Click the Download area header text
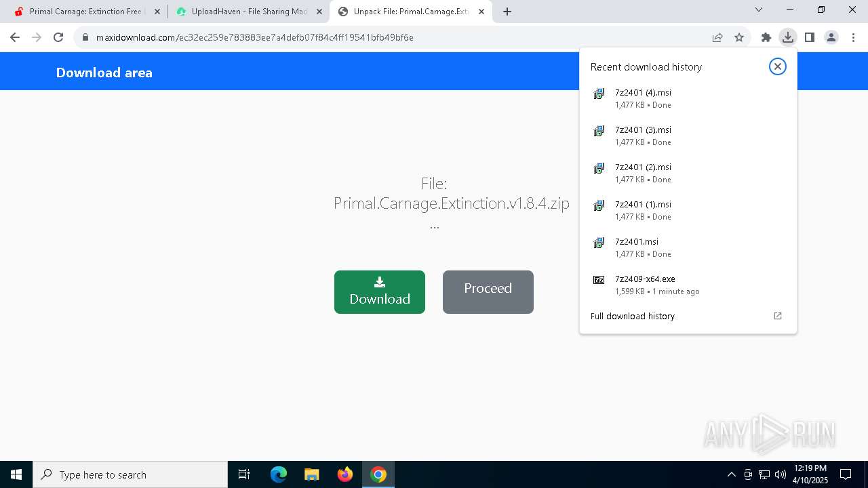This screenshot has height=488, width=868. click(x=104, y=73)
